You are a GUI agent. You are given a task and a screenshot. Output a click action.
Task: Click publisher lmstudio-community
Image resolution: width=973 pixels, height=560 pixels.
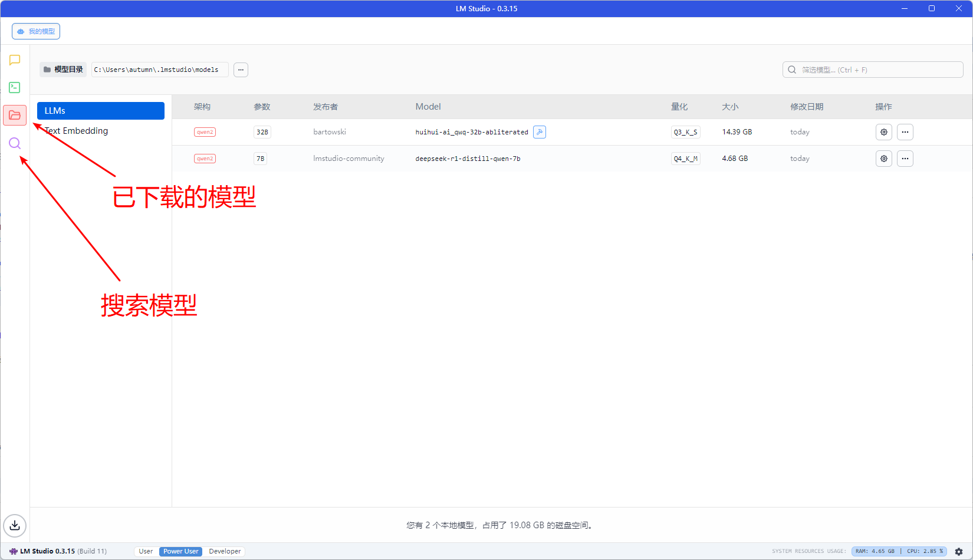(x=349, y=159)
